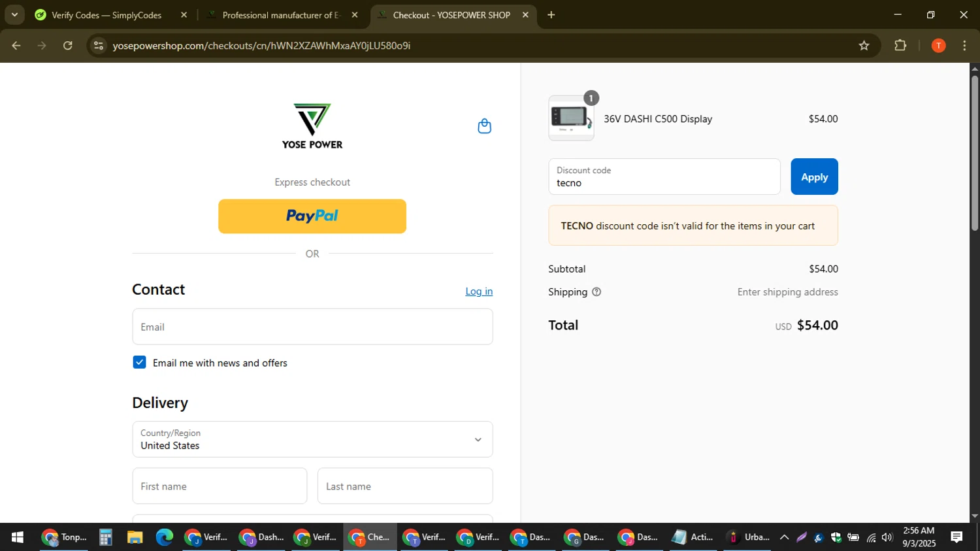Switch to Verify Codes — SimplyCodes tab
Viewport: 980px width, 551px height.
[106, 15]
